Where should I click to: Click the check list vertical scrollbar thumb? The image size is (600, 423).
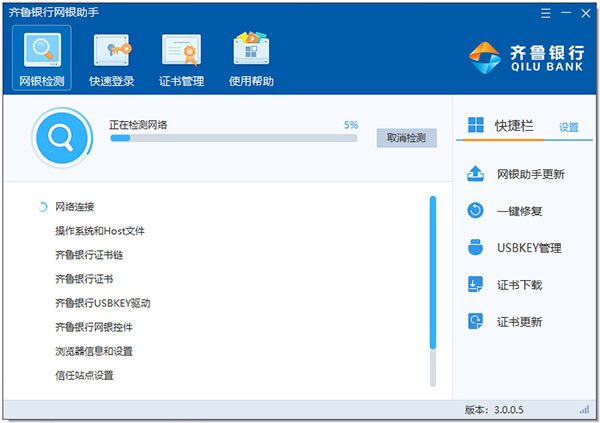[433, 273]
